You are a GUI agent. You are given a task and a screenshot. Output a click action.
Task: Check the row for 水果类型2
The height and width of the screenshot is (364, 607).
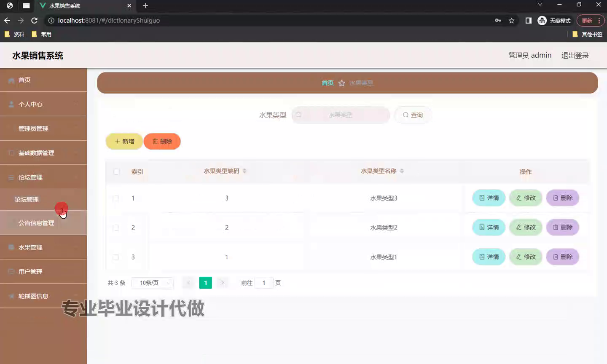116,227
